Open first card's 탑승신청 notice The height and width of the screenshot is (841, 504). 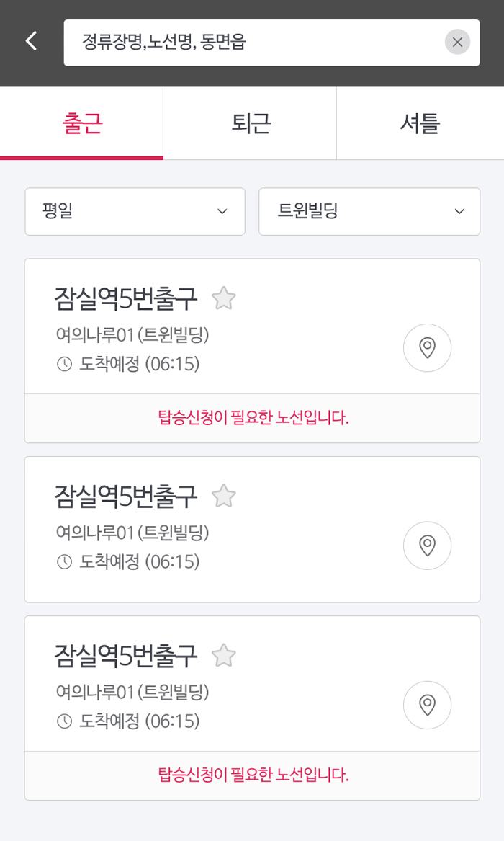(253, 418)
